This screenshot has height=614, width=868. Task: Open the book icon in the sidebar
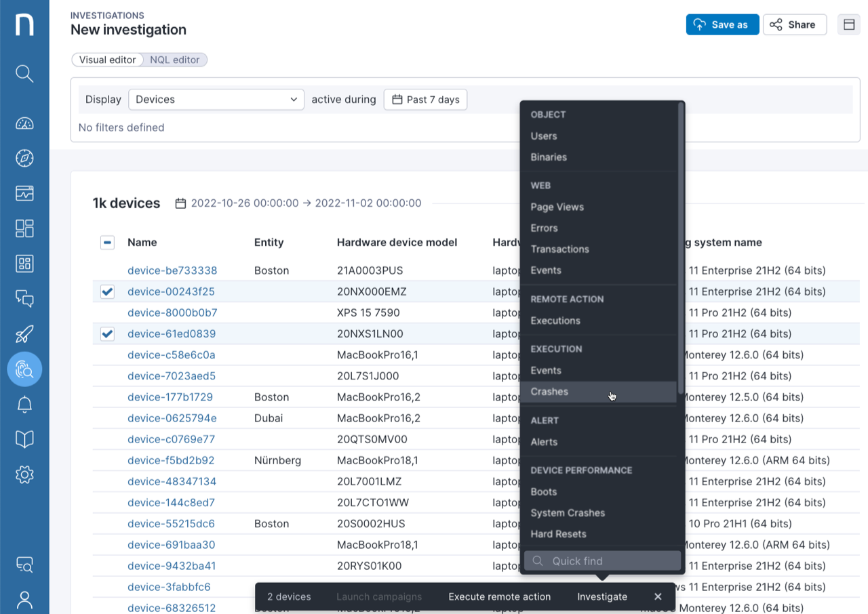point(24,440)
